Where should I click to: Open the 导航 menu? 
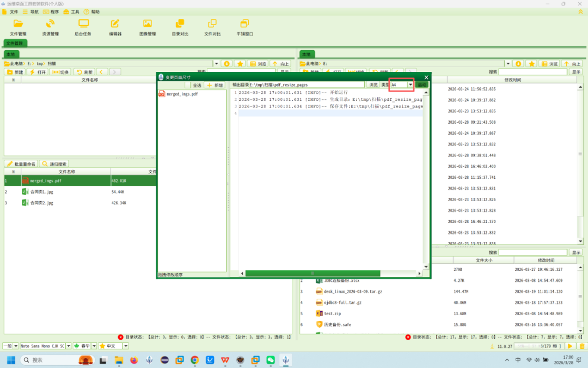[x=30, y=11]
